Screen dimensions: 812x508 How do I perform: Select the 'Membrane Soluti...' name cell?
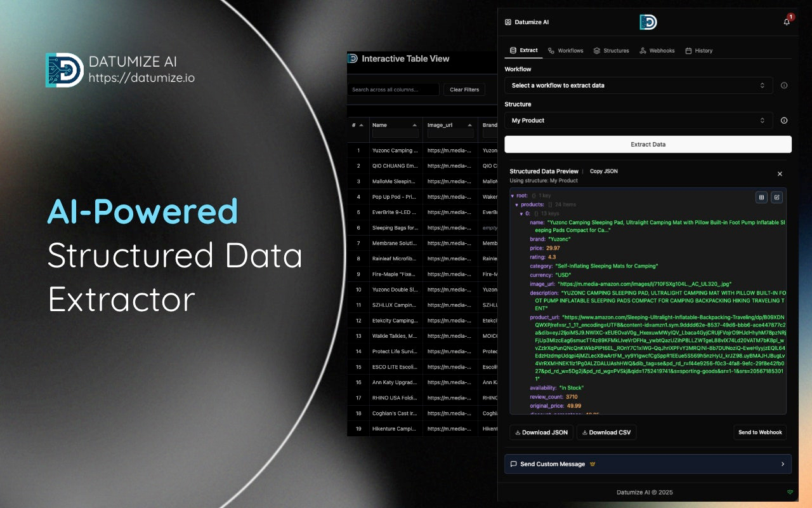pyautogui.click(x=395, y=243)
